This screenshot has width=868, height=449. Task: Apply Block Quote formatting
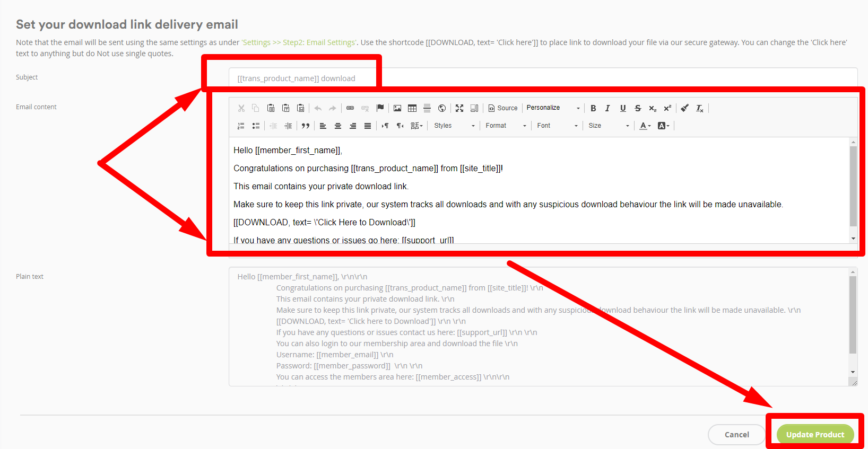coord(306,126)
